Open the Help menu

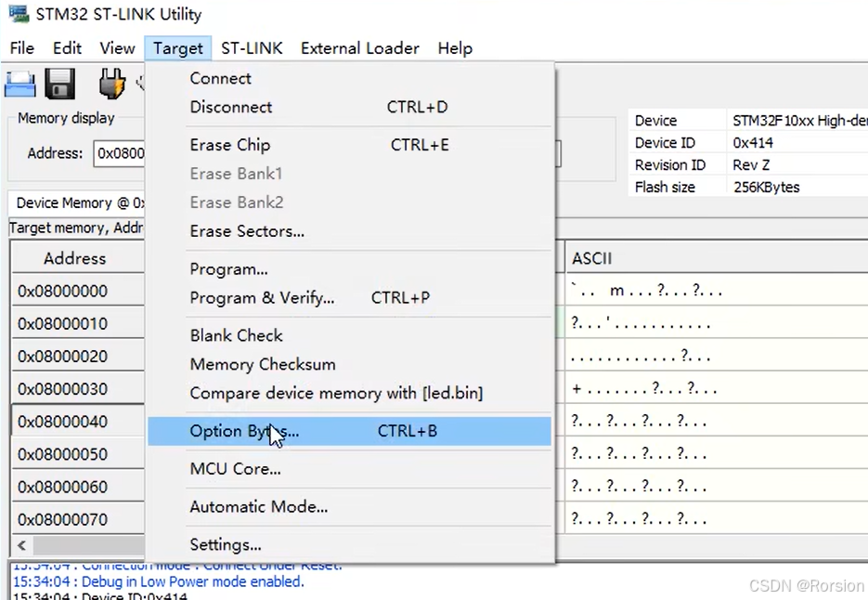455,48
